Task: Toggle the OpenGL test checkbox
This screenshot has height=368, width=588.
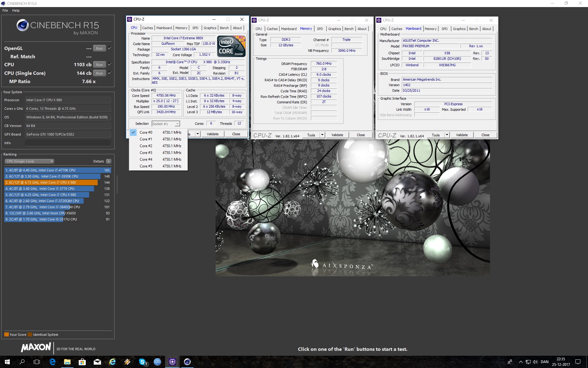Action: pyautogui.click(x=110, y=48)
